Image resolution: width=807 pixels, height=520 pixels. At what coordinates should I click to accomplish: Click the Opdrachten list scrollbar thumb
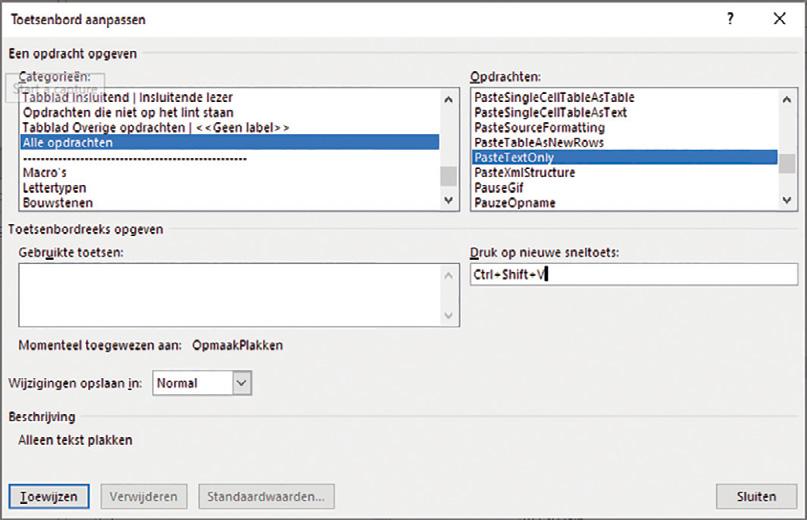786,164
